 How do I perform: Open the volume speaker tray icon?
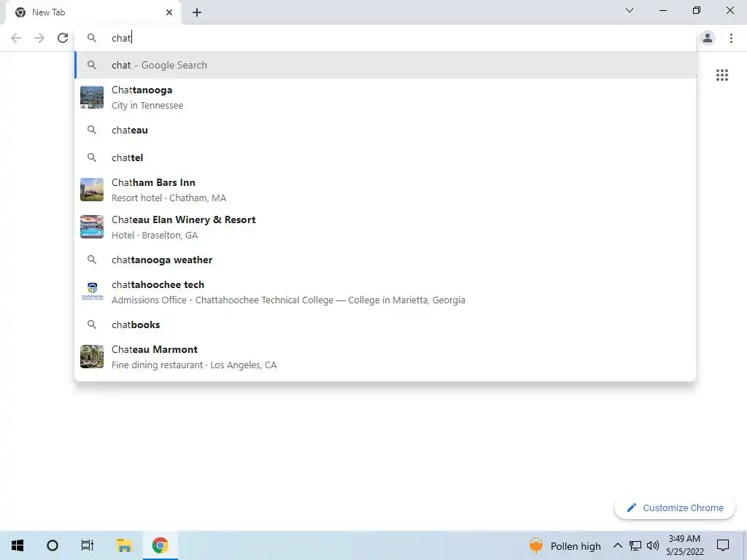point(653,545)
